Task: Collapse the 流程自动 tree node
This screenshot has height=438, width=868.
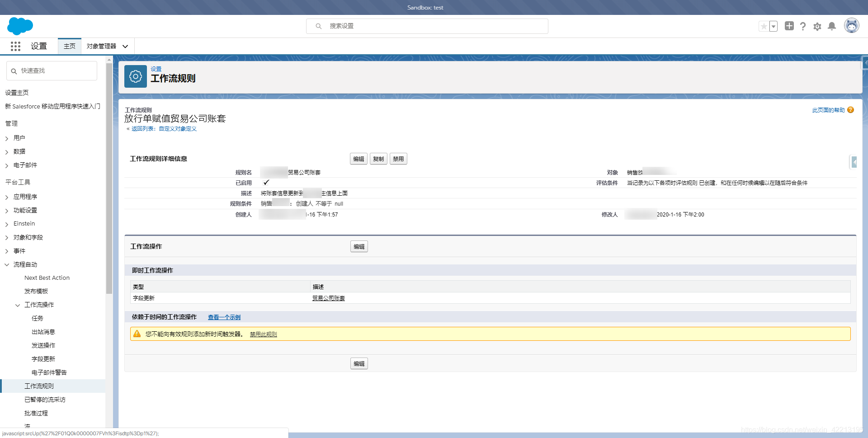Action: [7, 264]
